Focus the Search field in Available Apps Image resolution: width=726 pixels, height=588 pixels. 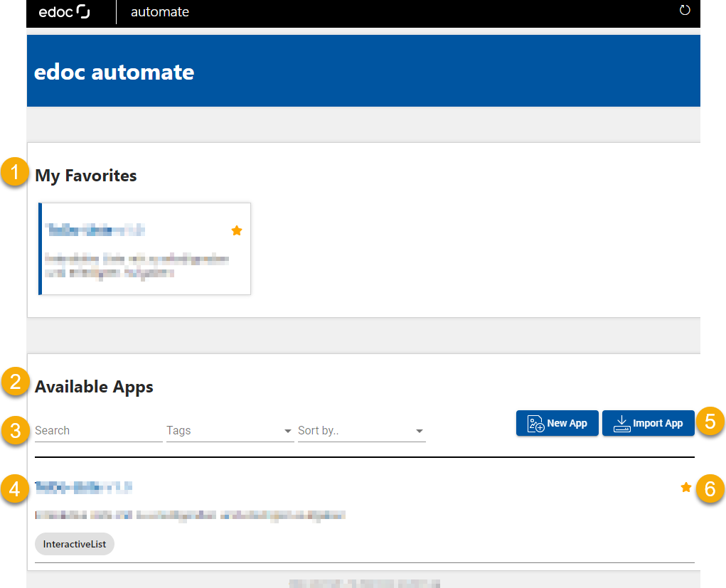click(99, 431)
